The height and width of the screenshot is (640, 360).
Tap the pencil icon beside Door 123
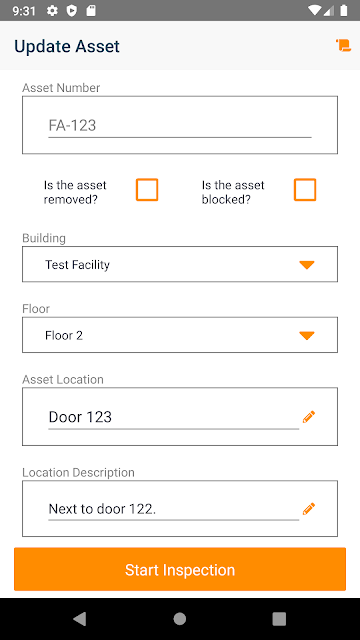[x=309, y=417]
